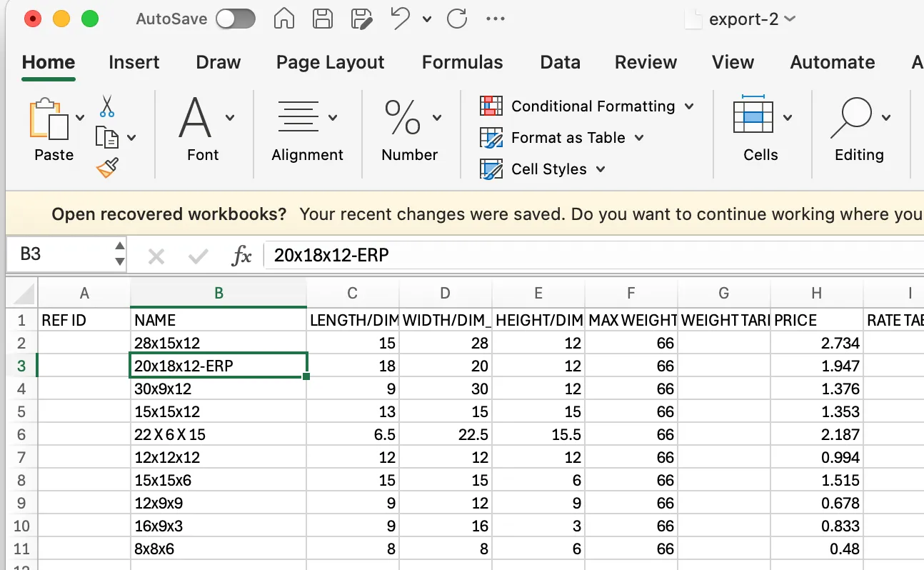This screenshot has height=570, width=924.
Task: Click the Select All corner triangle
Action: 24,293
